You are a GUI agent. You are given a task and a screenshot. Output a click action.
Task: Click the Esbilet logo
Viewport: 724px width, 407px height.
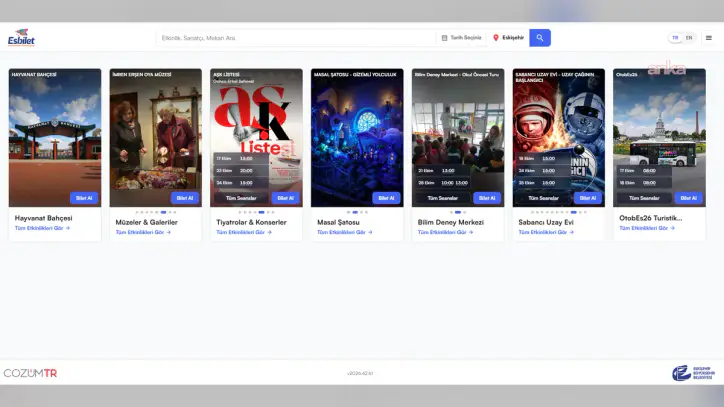tap(21, 38)
